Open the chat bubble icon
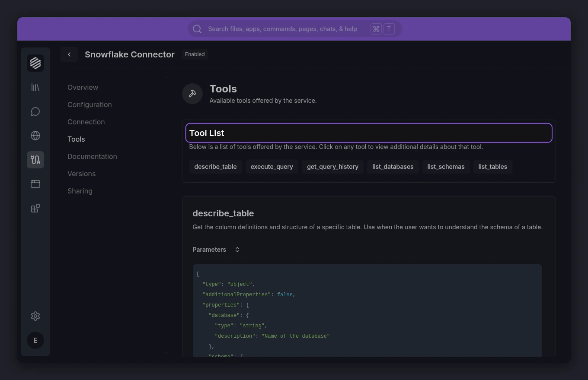The height and width of the screenshot is (380, 588). [35, 111]
